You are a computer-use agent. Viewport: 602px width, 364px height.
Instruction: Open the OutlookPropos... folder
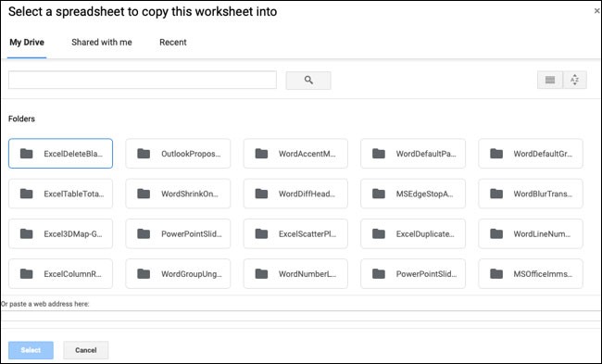coord(178,154)
